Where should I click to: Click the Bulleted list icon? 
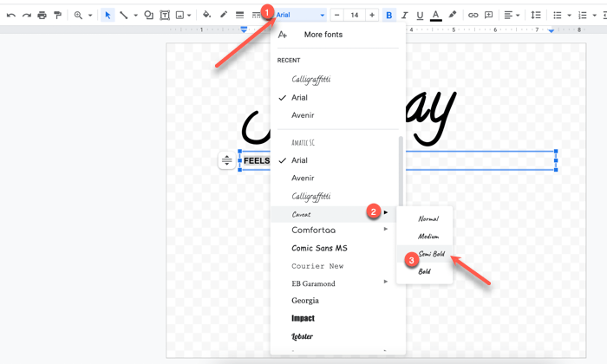tap(557, 15)
